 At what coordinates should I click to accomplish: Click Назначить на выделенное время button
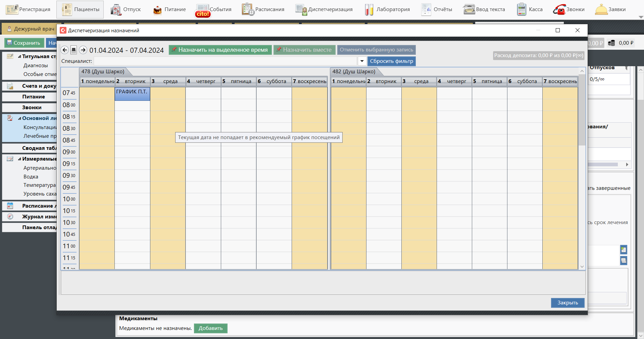click(220, 50)
